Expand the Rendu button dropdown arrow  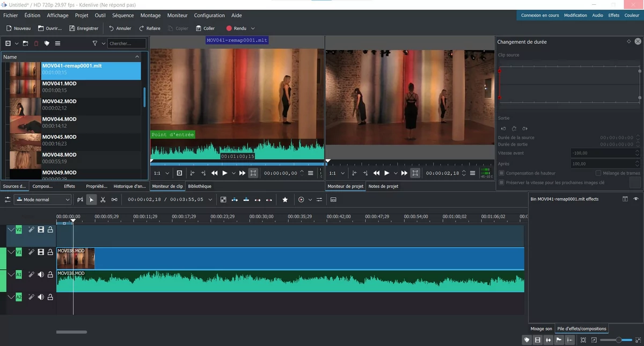pos(253,28)
